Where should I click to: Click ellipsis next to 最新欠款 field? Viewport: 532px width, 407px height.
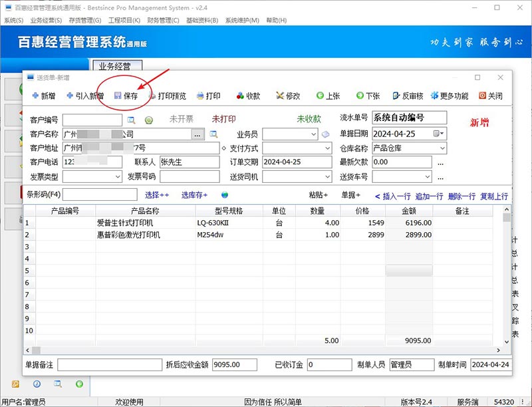(x=440, y=163)
